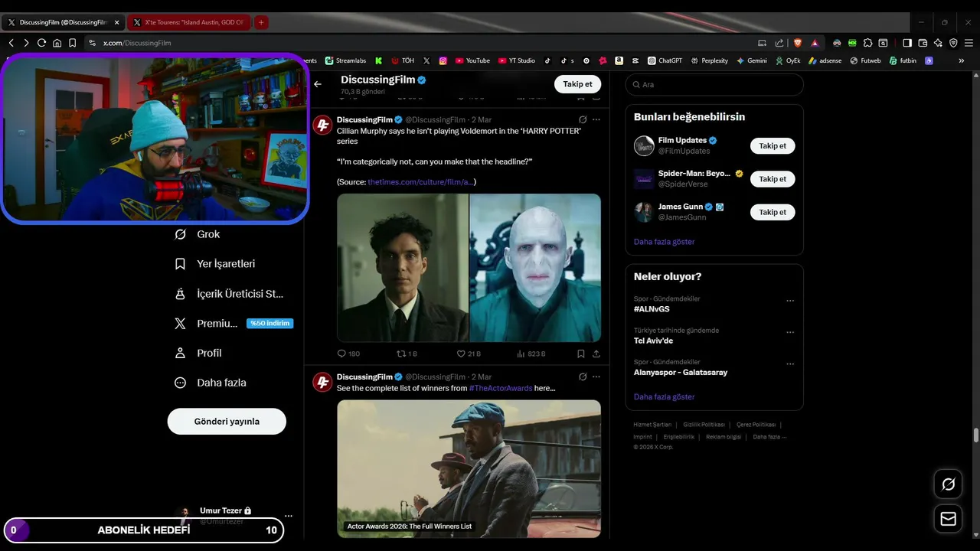Show more suggestions under Bunları beğenebilirsin
980x551 pixels.
[664, 242]
